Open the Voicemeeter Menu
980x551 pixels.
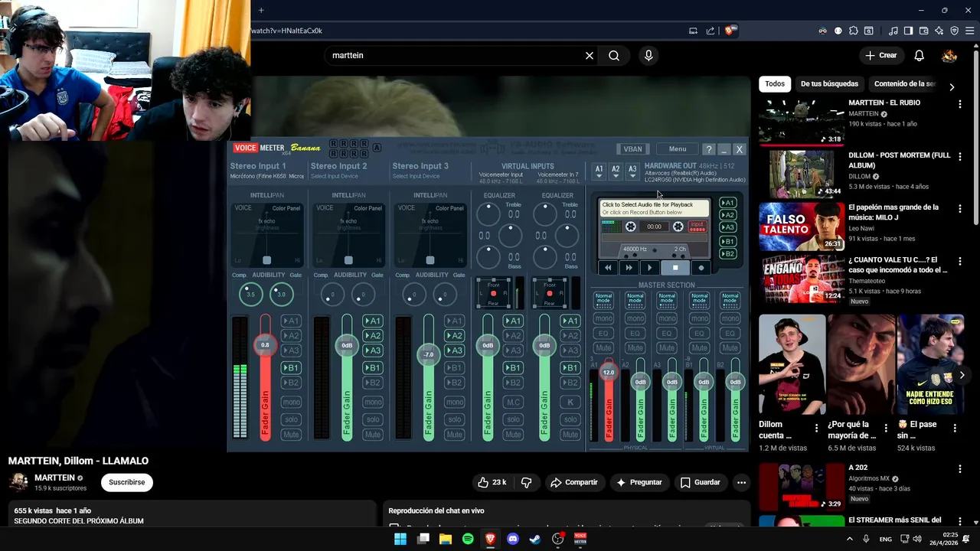tap(678, 149)
